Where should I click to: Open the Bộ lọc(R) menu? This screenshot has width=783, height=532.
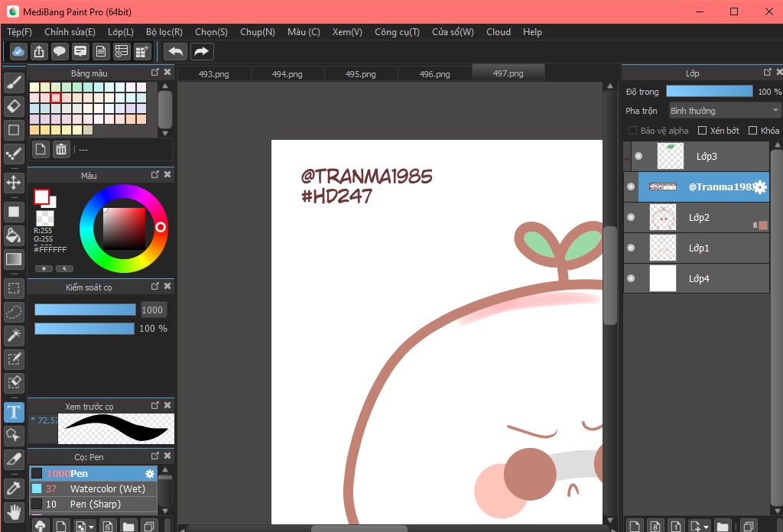coord(164,32)
